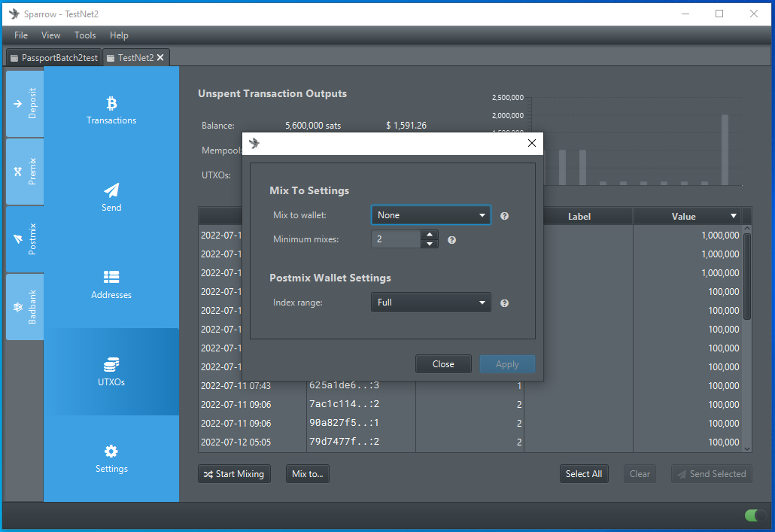Click the Close button in the dialog
The image size is (775, 532).
pyautogui.click(x=443, y=364)
